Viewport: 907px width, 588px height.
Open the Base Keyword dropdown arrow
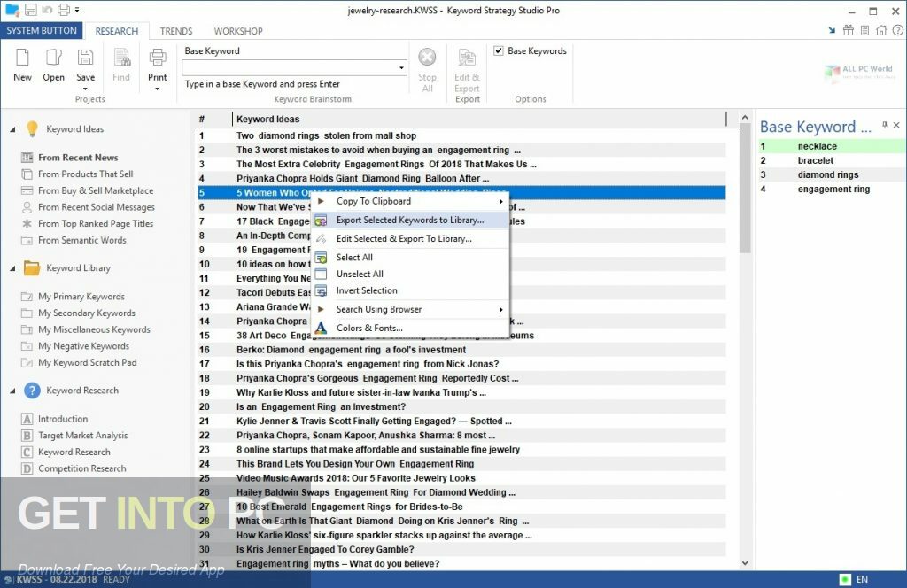(x=401, y=68)
